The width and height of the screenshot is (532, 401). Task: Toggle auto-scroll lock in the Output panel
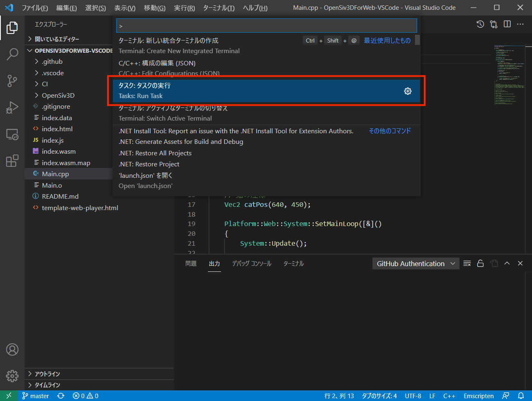pyautogui.click(x=480, y=263)
